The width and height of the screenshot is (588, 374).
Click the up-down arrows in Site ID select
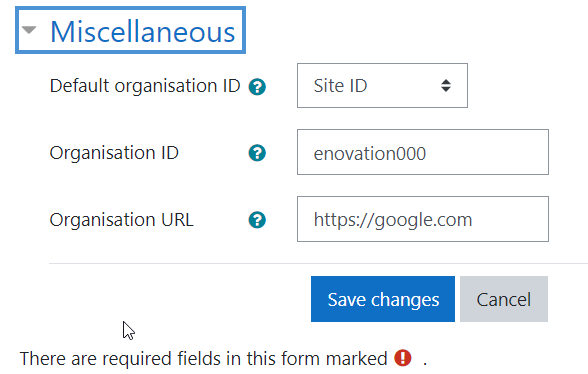[x=446, y=86]
